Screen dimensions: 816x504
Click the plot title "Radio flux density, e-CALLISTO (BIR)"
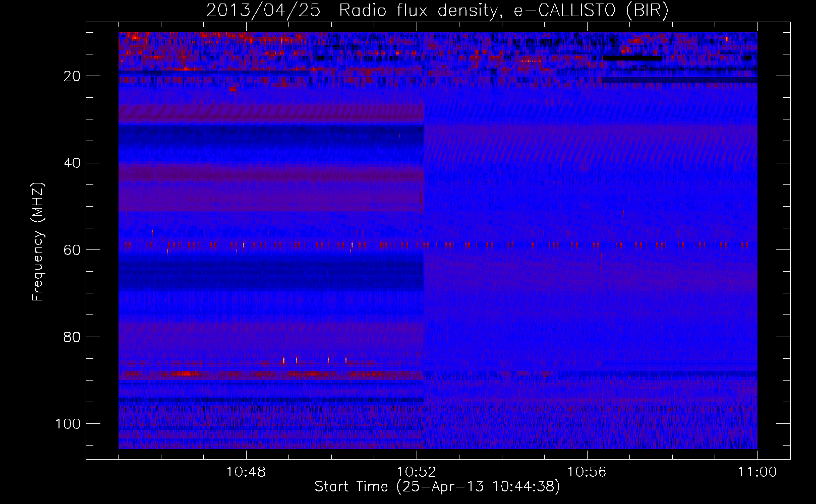(x=504, y=11)
